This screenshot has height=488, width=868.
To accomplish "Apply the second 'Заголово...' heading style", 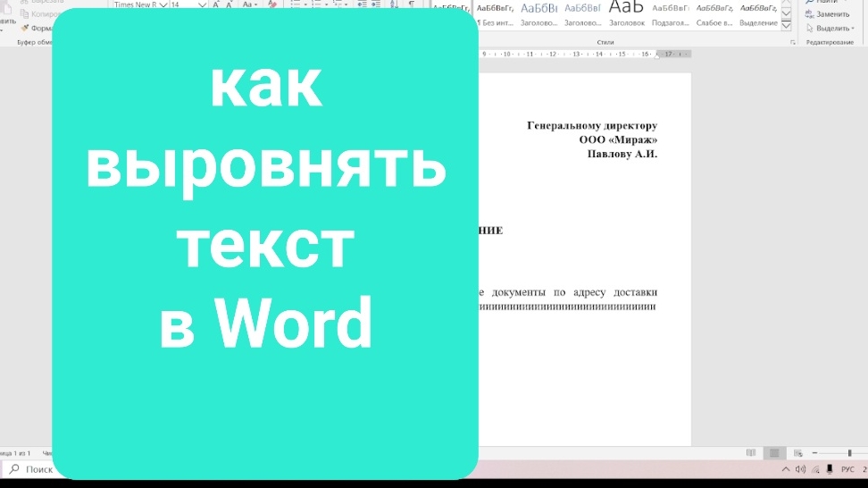I will 582,14.
